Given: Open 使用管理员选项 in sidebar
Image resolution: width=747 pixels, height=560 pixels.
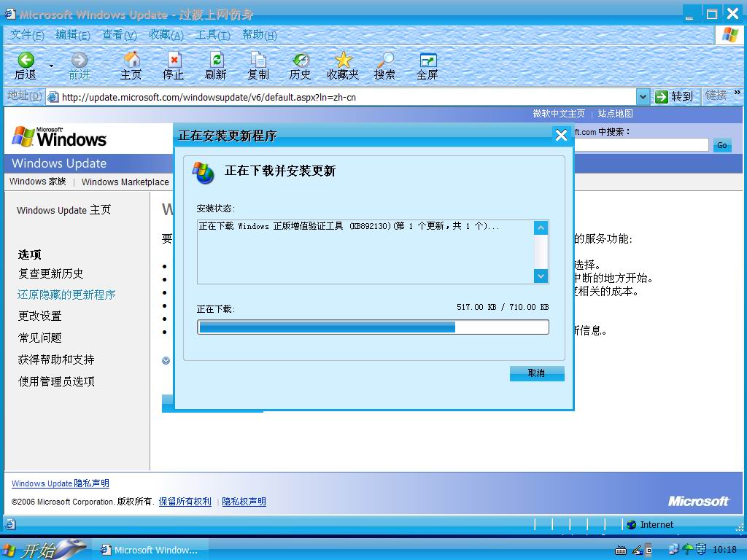Looking at the screenshot, I should point(56,381).
